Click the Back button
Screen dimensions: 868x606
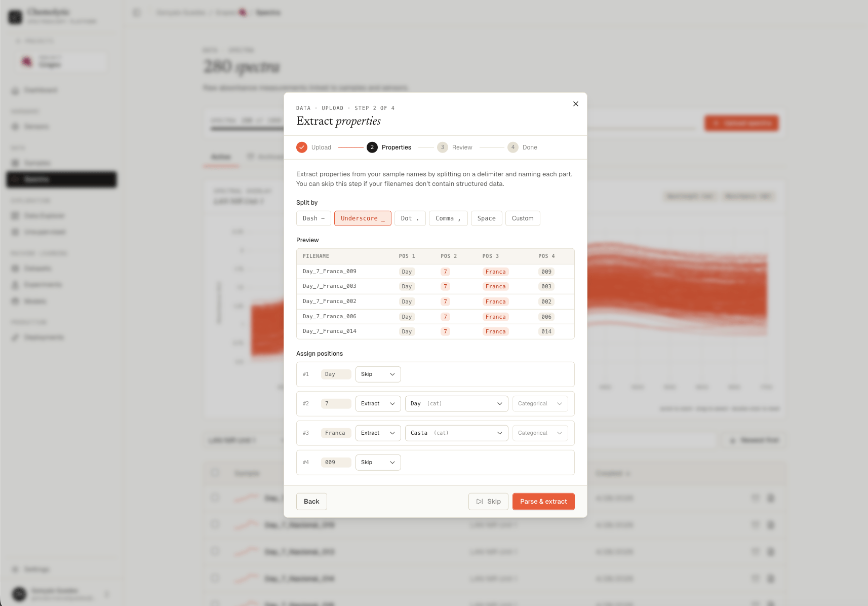coord(311,502)
